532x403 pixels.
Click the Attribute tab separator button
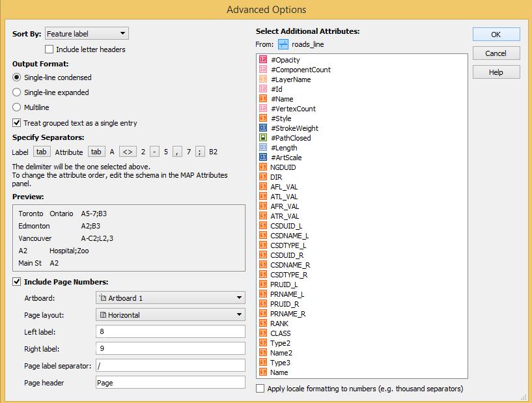(x=96, y=152)
